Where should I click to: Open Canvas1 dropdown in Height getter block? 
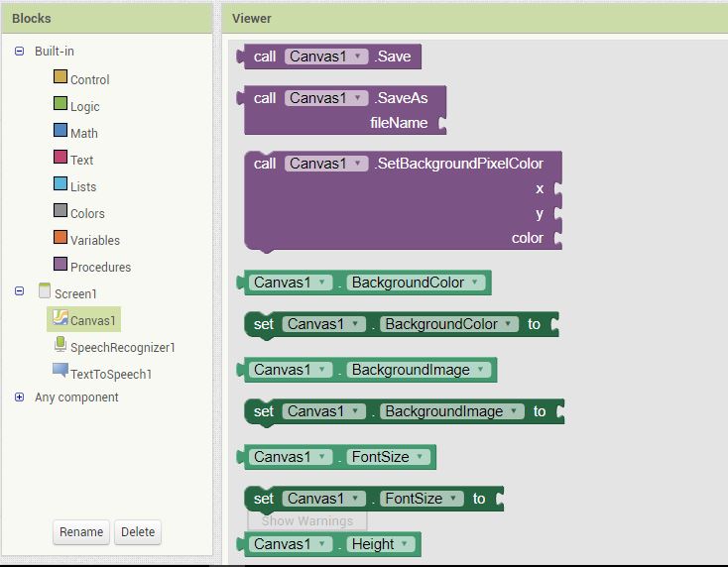[291, 544]
